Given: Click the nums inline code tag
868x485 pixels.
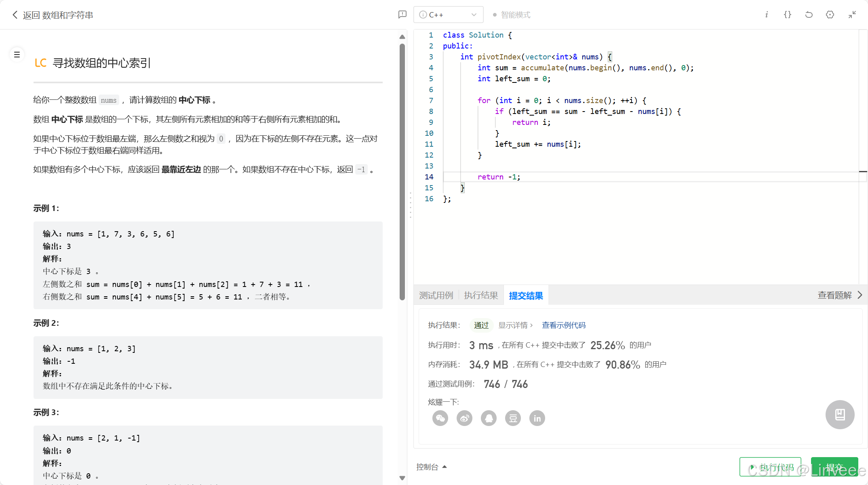Looking at the screenshot, I should coord(109,100).
